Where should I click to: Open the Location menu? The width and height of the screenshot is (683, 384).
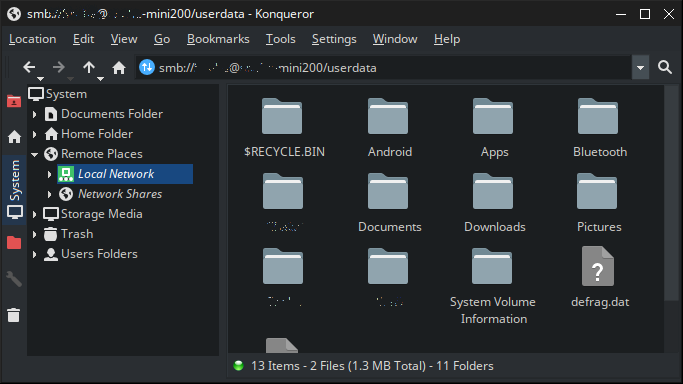point(33,39)
